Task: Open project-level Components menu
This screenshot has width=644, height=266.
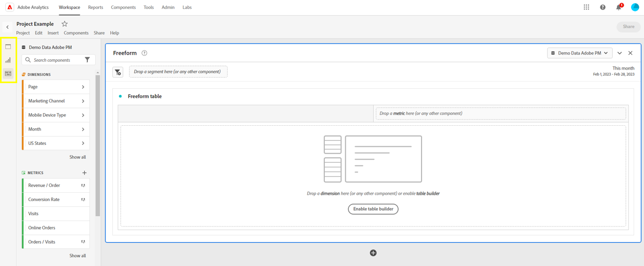Action: point(76,33)
